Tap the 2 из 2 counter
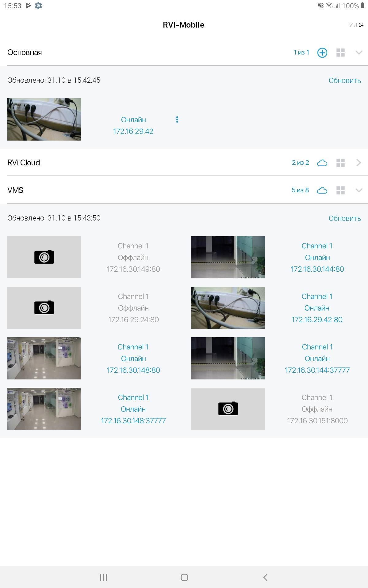This screenshot has width=368, height=588. [301, 163]
